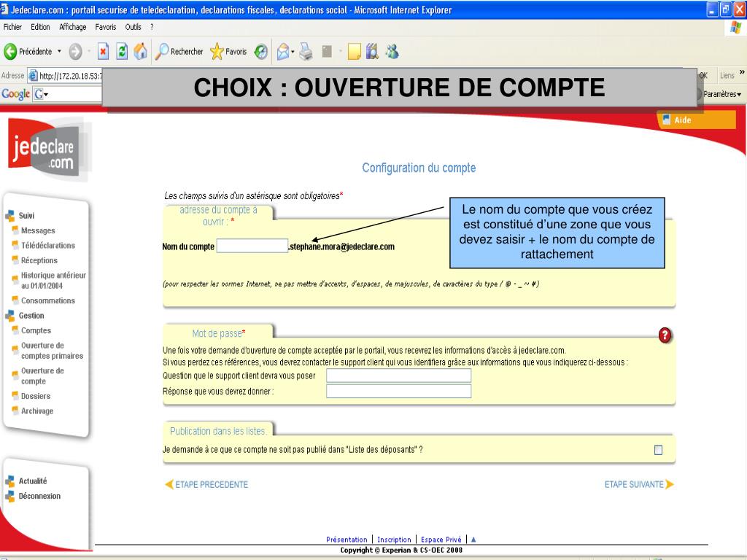The height and width of the screenshot is (560, 747).
Task: Click the yellow note icon in toolbar
Action: click(354, 52)
